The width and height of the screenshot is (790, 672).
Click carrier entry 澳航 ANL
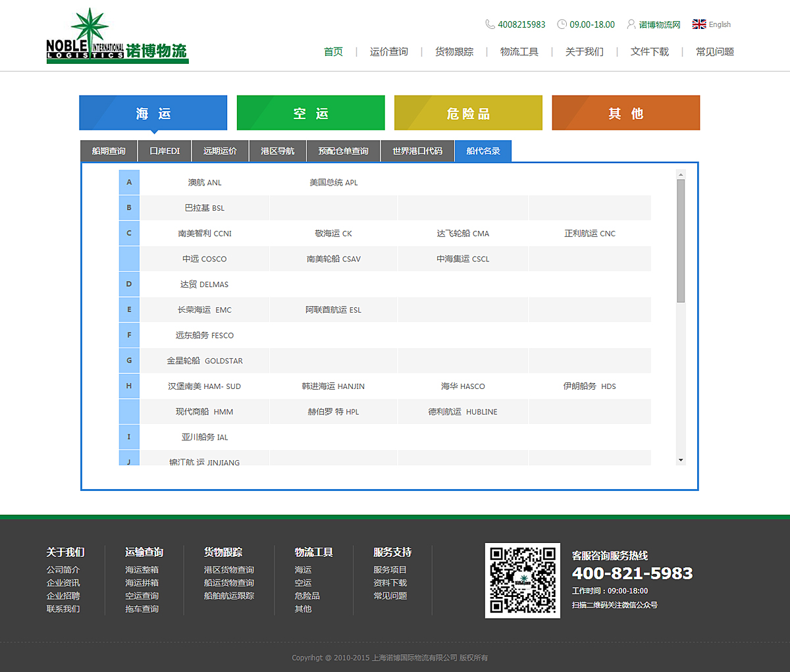[205, 182]
